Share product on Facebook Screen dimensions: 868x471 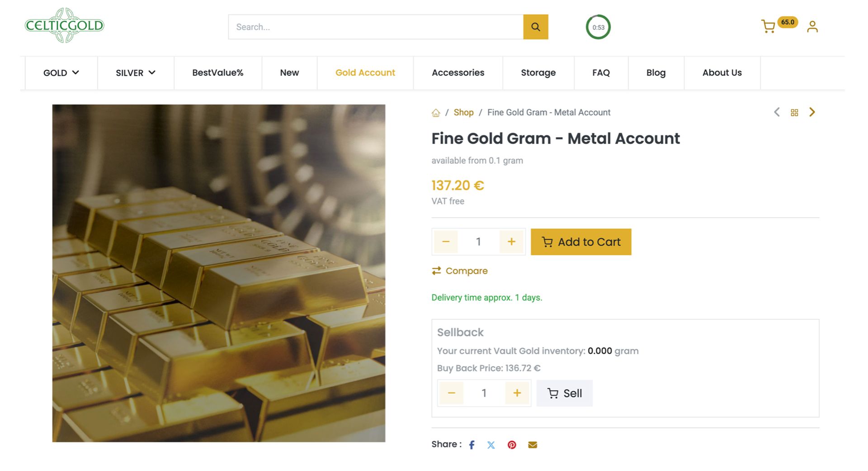(x=472, y=445)
